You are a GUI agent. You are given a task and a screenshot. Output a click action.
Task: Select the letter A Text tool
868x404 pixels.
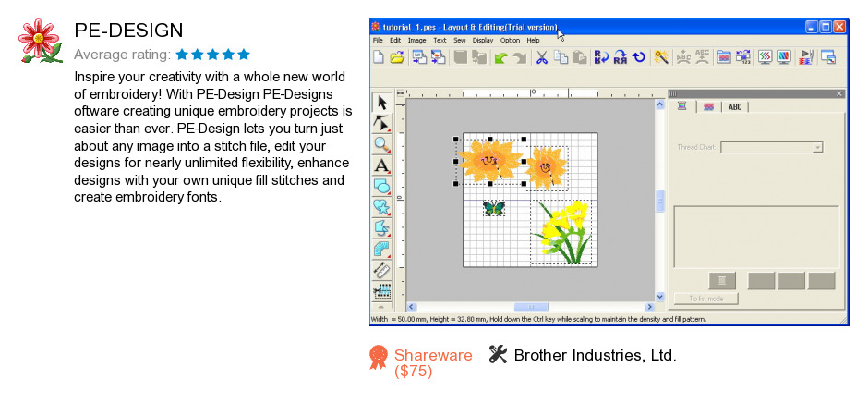click(382, 165)
